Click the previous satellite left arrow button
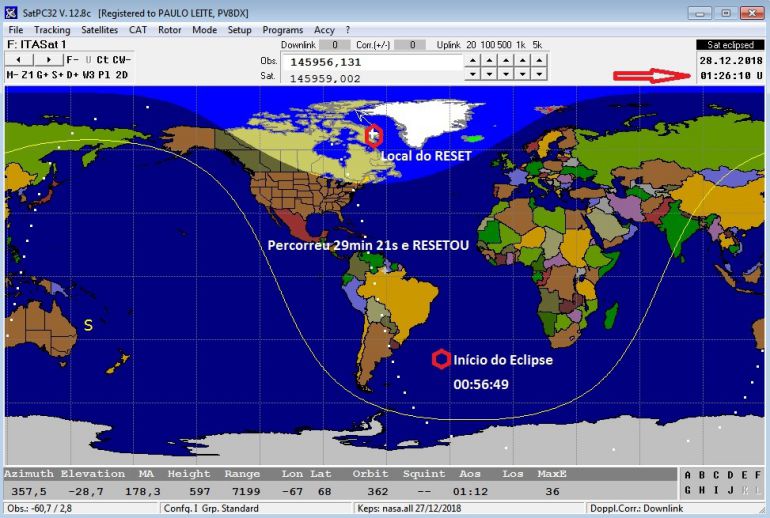Viewport: 770px width, 518px height. pos(20,60)
